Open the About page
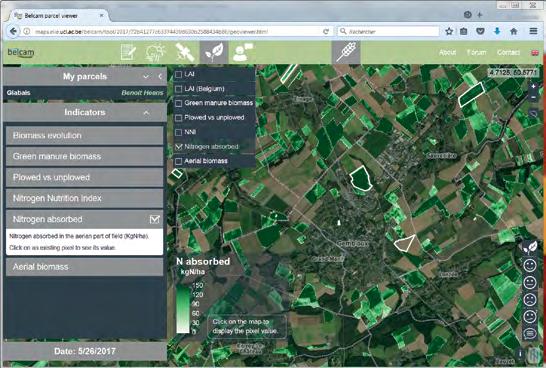The image size is (546, 368). coord(447,52)
